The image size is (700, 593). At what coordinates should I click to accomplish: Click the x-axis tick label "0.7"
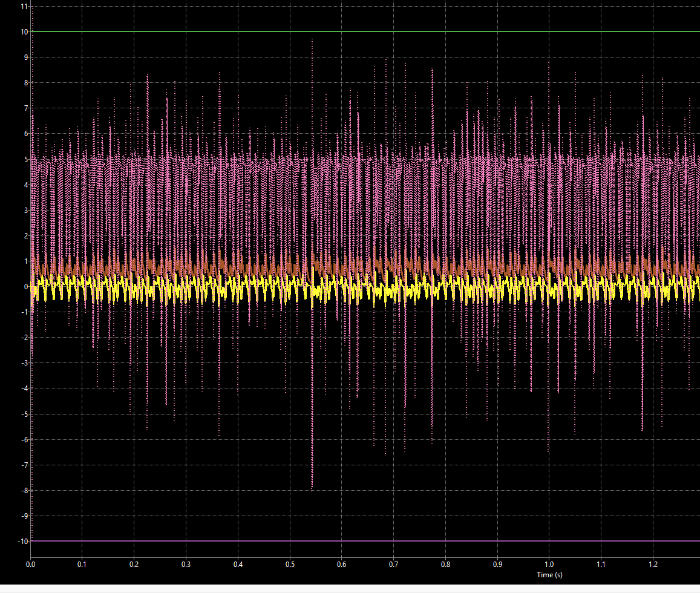(393, 565)
